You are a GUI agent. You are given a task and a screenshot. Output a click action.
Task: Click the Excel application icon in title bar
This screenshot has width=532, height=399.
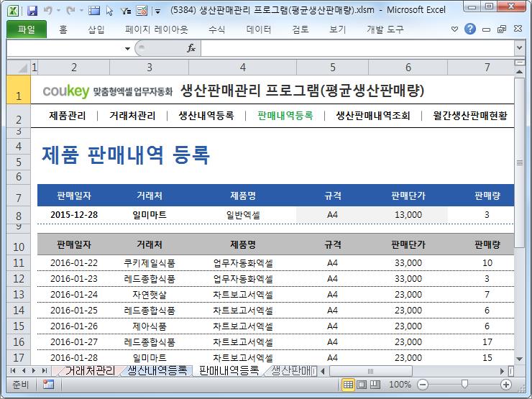click(13, 11)
